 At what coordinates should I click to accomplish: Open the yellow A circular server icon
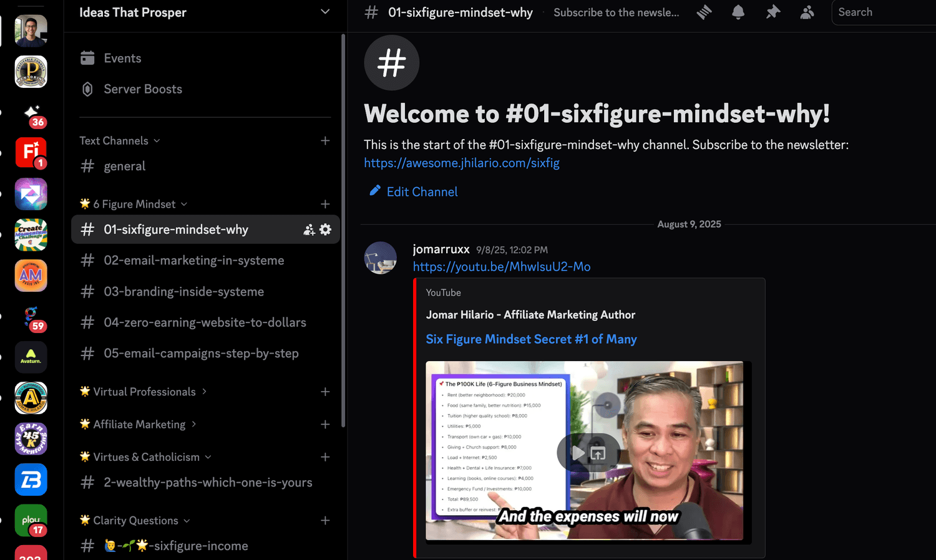point(31,398)
